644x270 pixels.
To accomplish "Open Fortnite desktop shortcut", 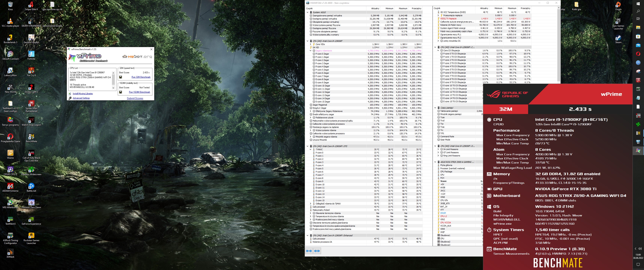I will click(x=31, y=56).
